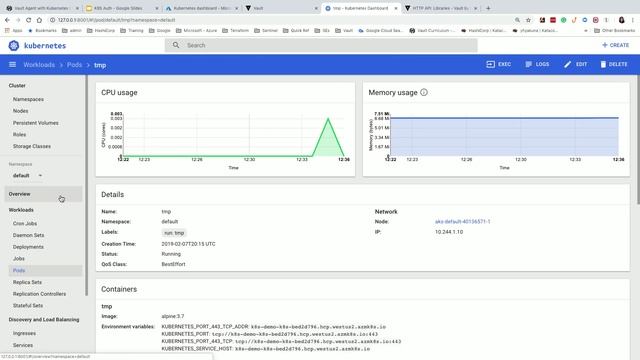
Task: Open Persistent Volumes in the sidebar
Action: (36, 123)
